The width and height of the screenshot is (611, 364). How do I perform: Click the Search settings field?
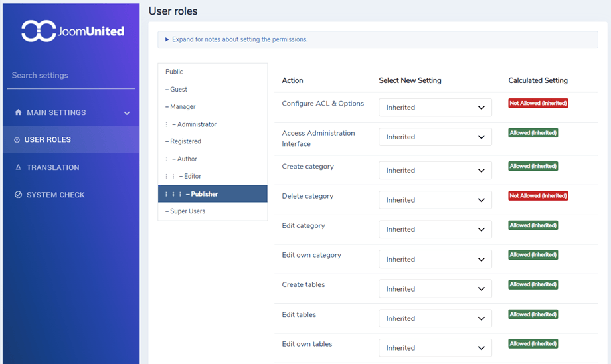pyautogui.click(x=71, y=76)
